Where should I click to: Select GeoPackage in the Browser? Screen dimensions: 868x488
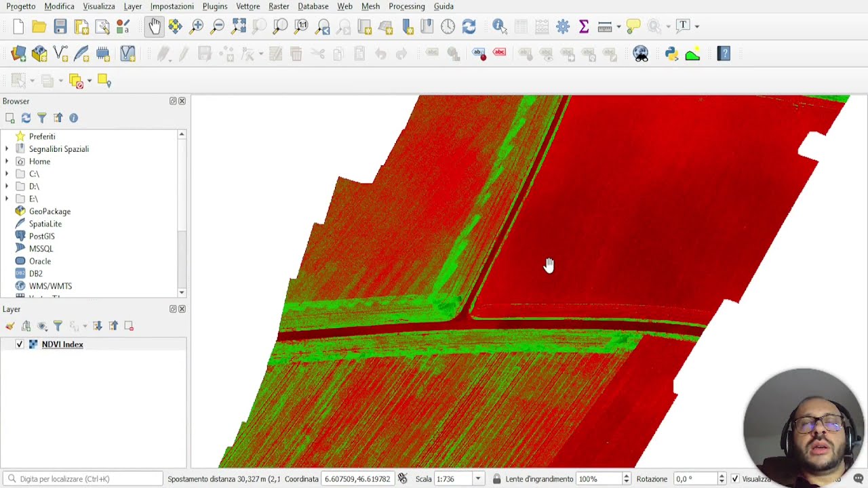pyautogui.click(x=50, y=211)
